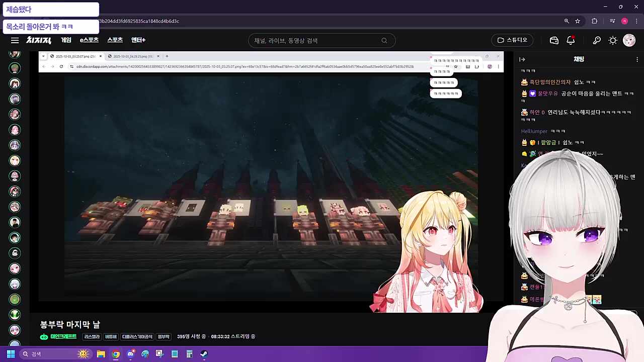Open the chat panel three-dot options menu
644x362 pixels.
(x=637, y=59)
